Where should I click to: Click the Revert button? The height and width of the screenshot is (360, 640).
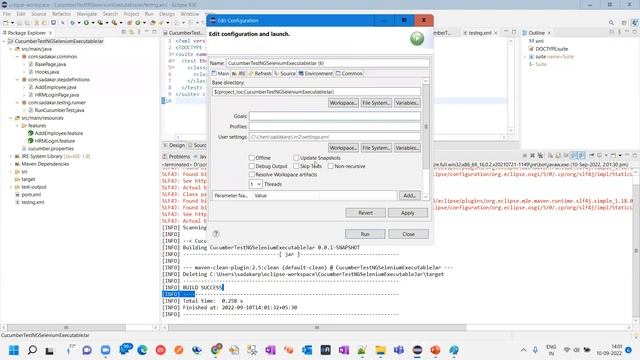[365, 213]
